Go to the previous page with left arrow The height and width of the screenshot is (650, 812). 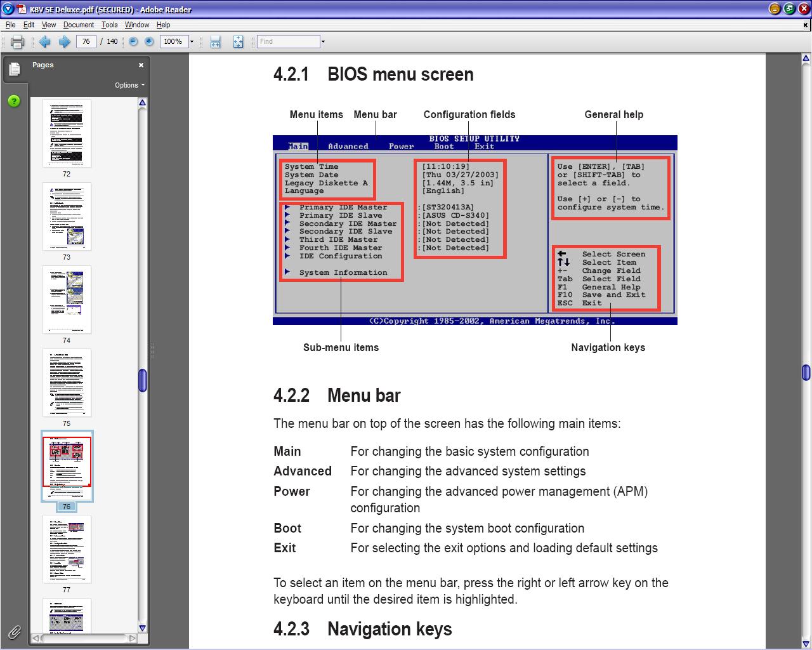pyautogui.click(x=44, y=41)
